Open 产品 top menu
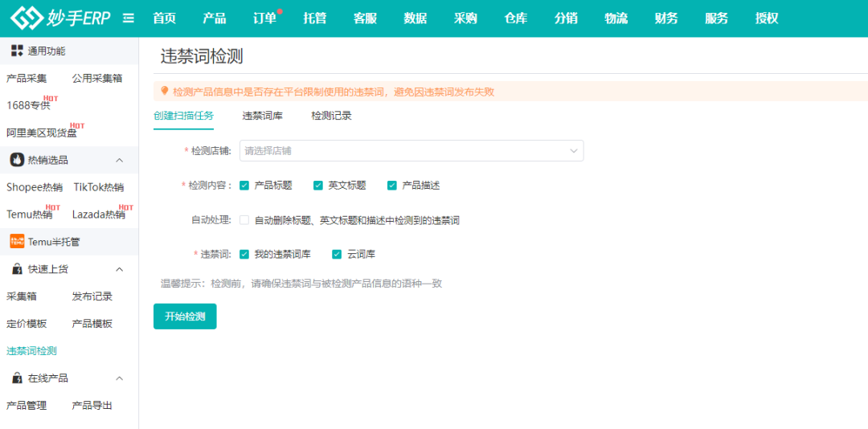Viewport: 868px width, 429px height. (215, 18)
